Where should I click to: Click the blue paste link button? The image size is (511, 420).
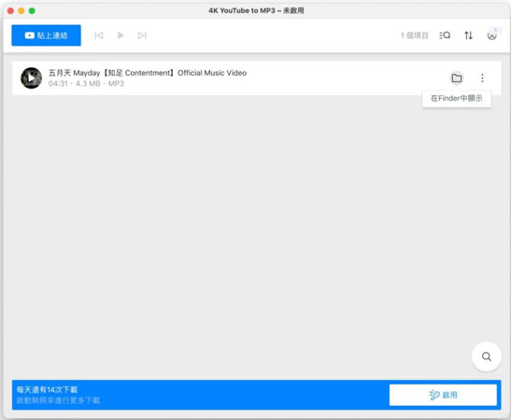point(47,35)
